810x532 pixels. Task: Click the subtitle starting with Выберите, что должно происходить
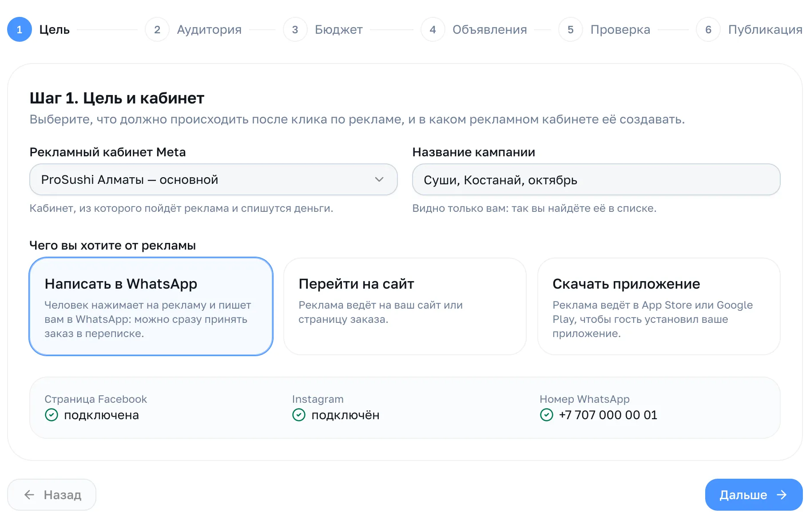coord(357,119)
